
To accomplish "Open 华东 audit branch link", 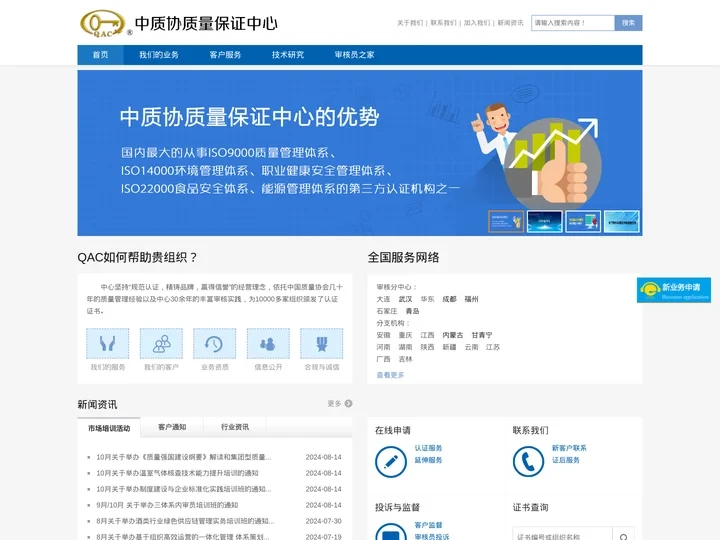I will (x=428, y=299).
